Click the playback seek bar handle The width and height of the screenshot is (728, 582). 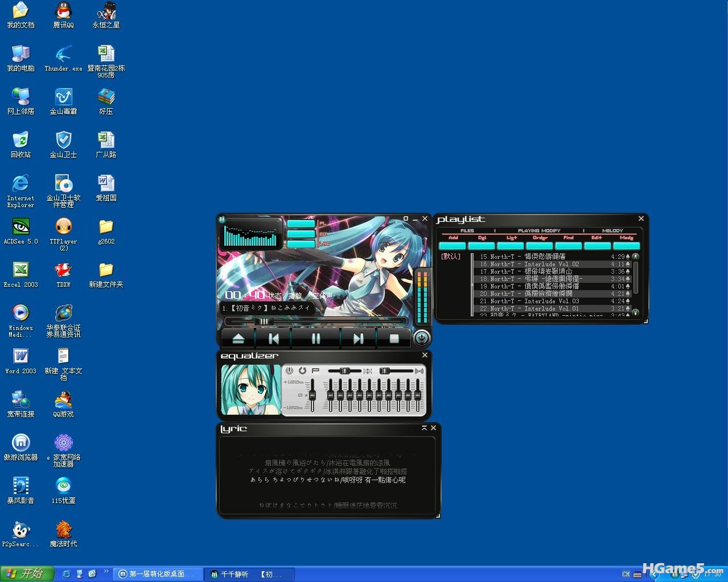click(x=263, y=321)
